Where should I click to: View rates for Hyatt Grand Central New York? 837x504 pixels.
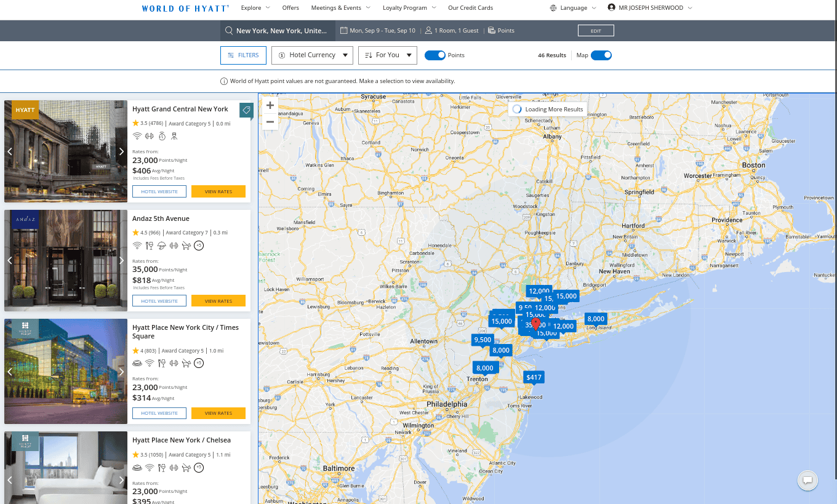tap(218, 191)
